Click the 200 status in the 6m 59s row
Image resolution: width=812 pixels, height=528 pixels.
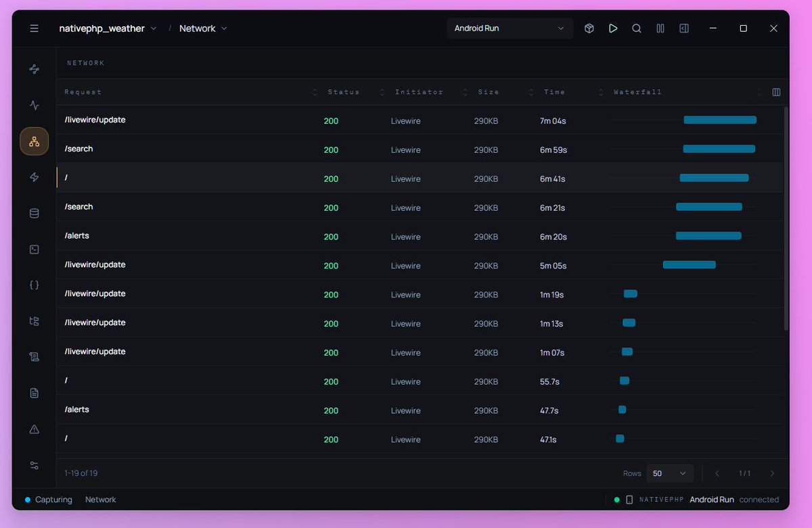[x=331, y=150]
